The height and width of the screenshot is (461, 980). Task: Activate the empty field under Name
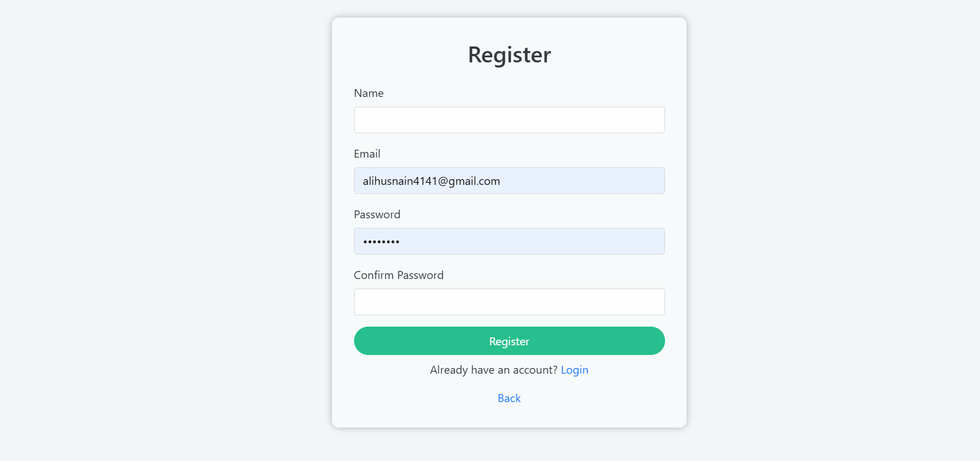tap(509, 120)
